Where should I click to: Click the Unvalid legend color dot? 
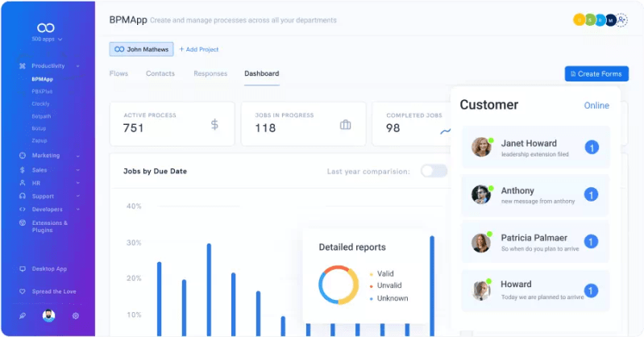coord(372,286)
